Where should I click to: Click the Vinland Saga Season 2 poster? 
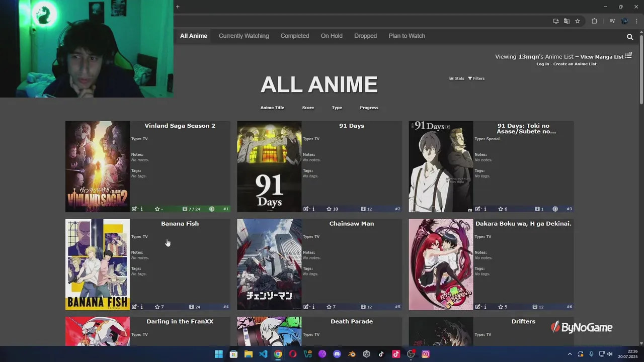coord(98,166)
